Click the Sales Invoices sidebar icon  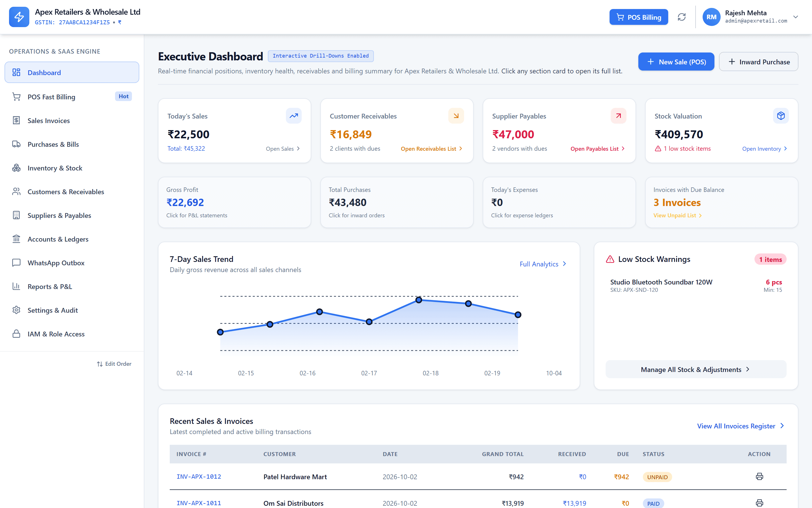point(16,120)
